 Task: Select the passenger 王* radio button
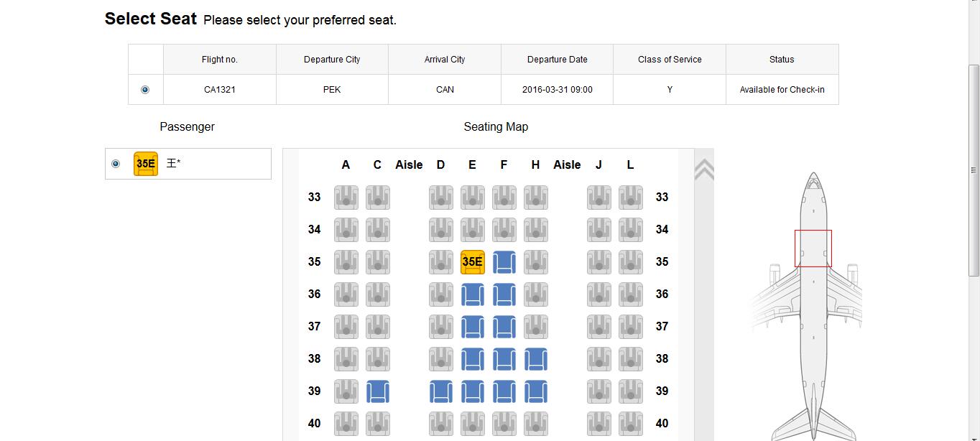116,164
